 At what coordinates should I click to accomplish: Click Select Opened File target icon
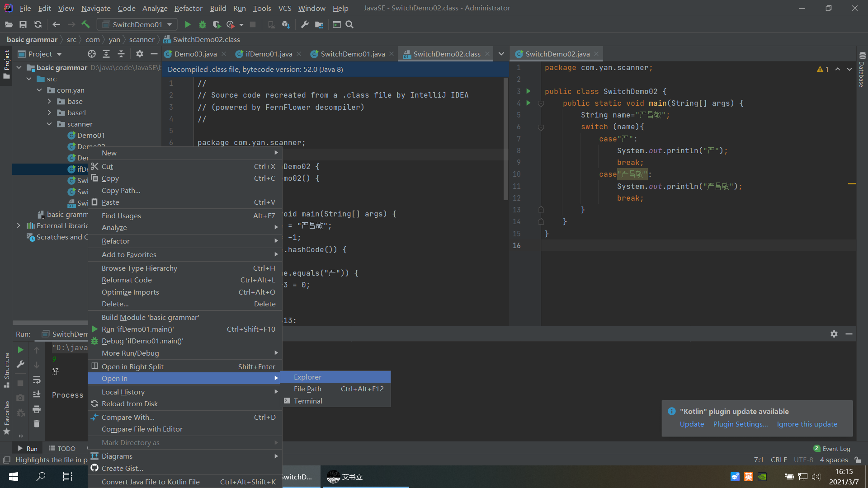pos(92,54)
